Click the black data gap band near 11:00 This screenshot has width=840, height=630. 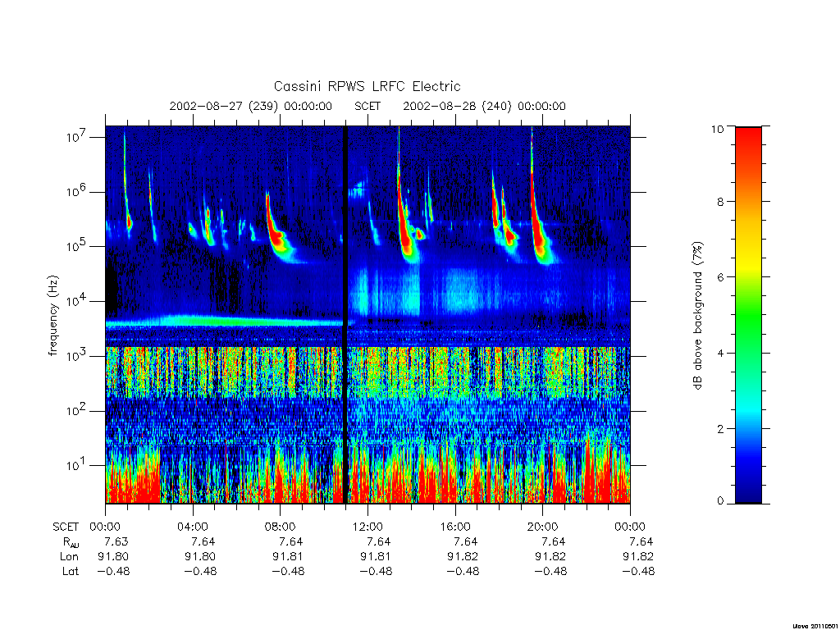coord(345,315)
